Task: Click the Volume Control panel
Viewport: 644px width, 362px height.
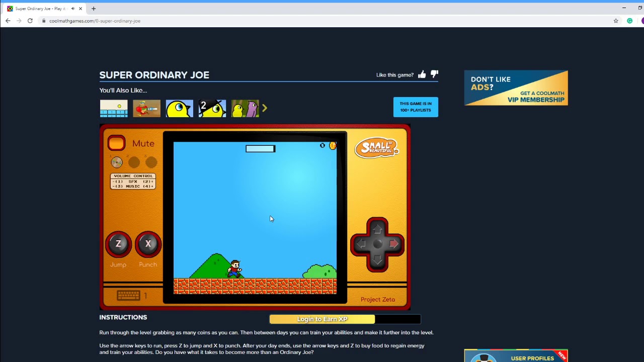Action: tap(133, 181)
